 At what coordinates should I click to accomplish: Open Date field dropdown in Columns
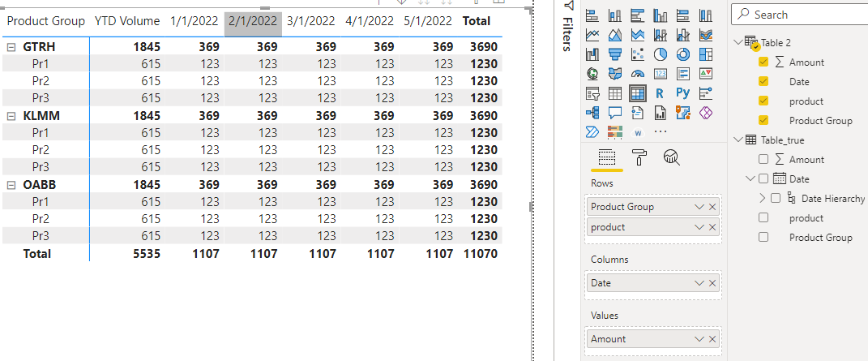point(699,283)
